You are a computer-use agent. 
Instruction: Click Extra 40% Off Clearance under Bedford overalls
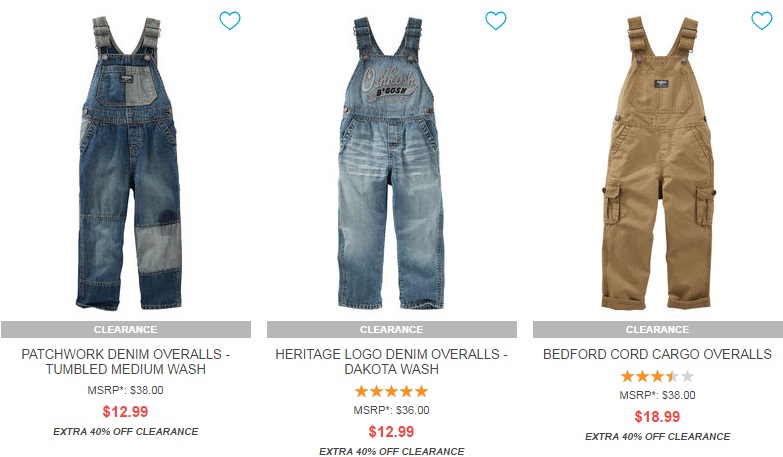click(658, 437)
